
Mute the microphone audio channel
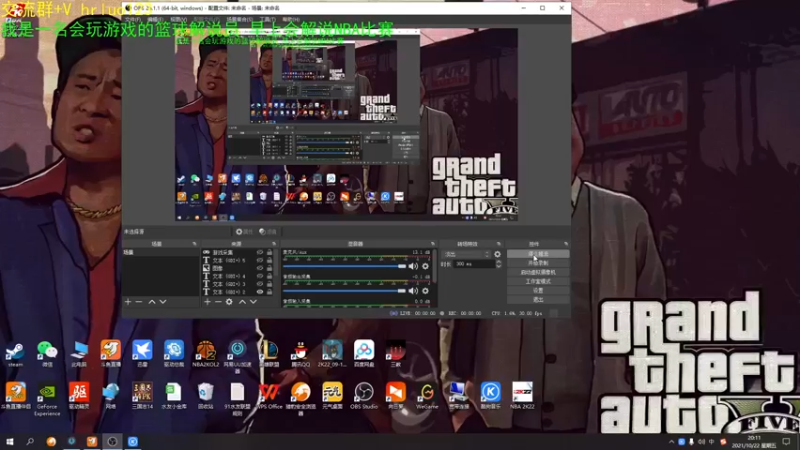pos(413,266)
